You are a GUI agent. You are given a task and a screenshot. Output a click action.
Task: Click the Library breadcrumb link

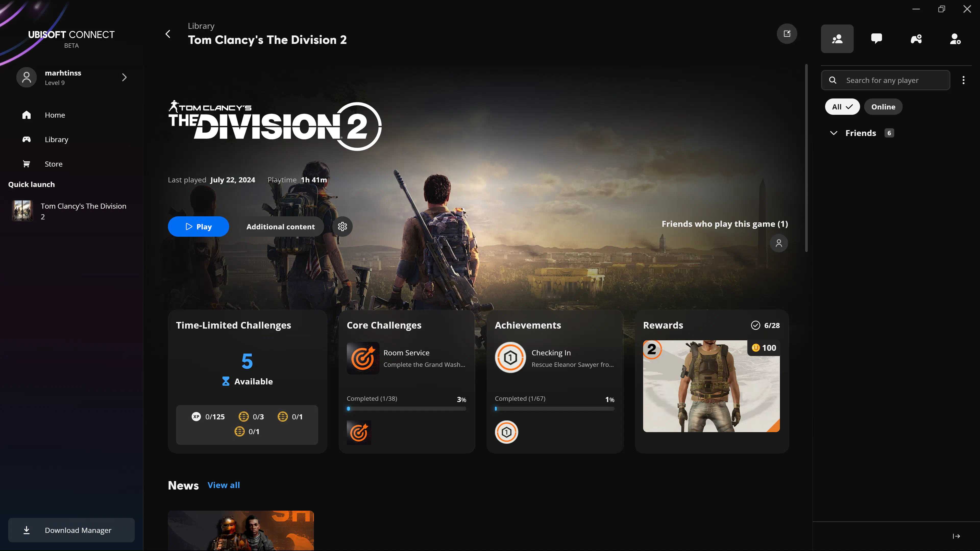point(201,26)
